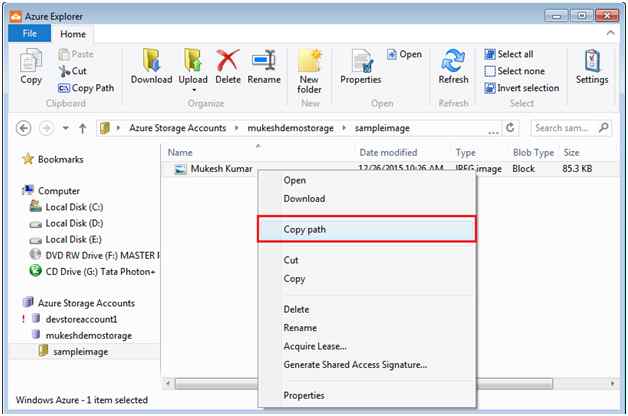The width and height of the screenshot is (628, 416).
Task: Sort by the Name column header
Action: coord(180,153)
